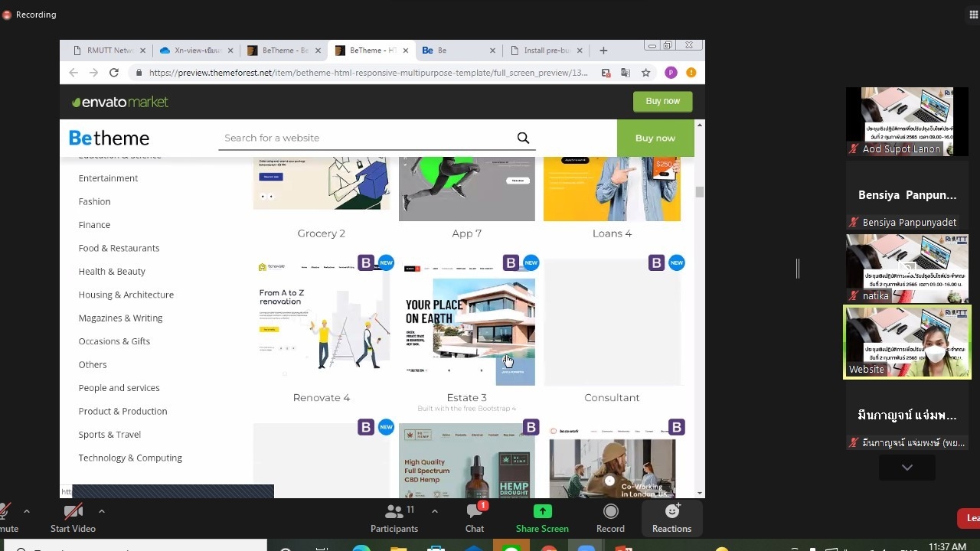The height and width of the screenshot is (551, 980).
Task: Select Finance category
Action: [94, 225]
